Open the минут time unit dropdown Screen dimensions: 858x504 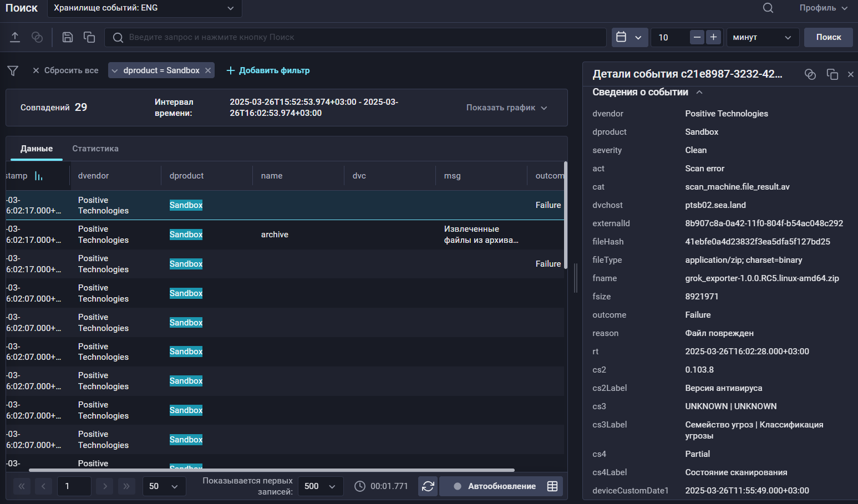point(763,37)
